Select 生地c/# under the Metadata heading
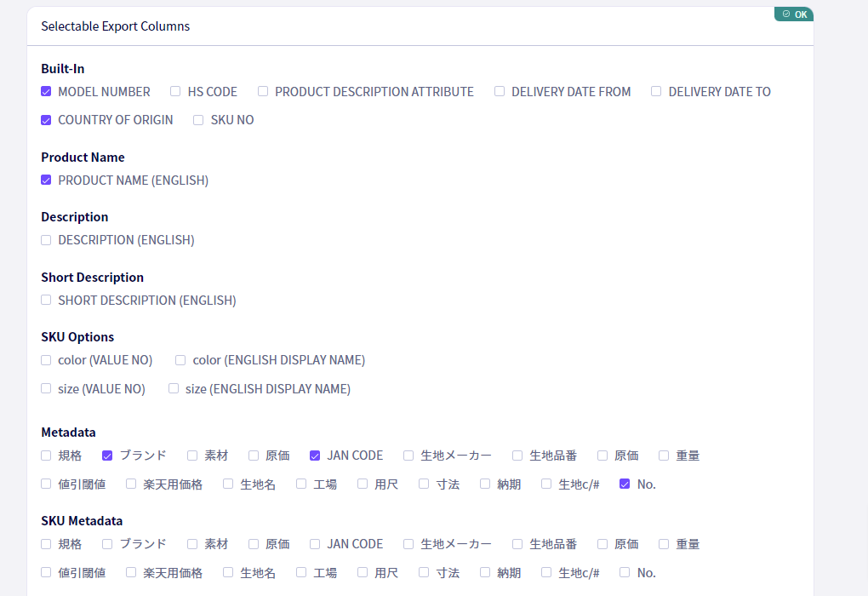 [546, 484]
